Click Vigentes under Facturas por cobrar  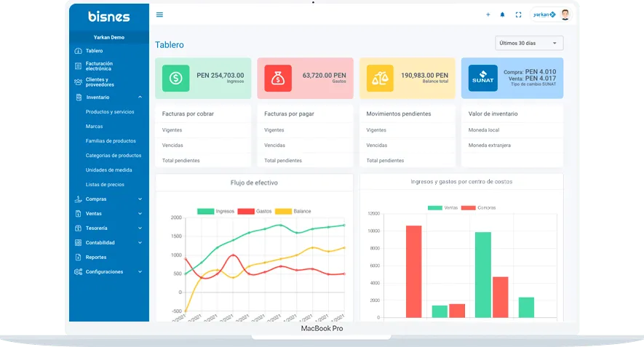[172, 130]
